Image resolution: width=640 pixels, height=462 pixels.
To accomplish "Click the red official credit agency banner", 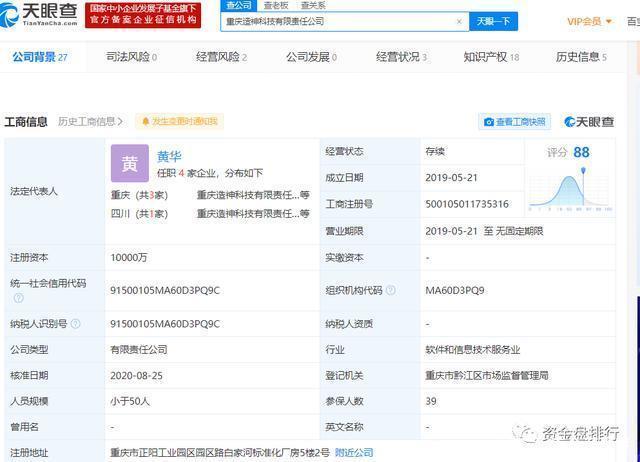I will pos(143,15).
